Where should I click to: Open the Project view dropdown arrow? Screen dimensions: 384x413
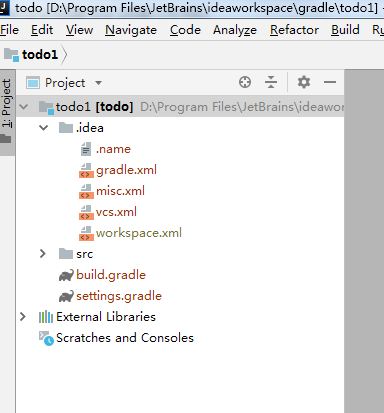(98, 83)
